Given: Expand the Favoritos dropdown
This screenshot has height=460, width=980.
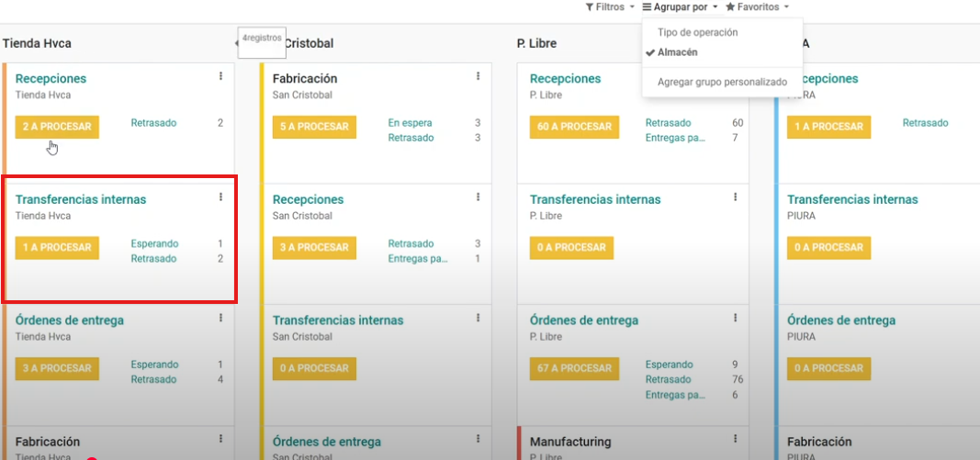Looking at the screenshot, I should (757, 7).
